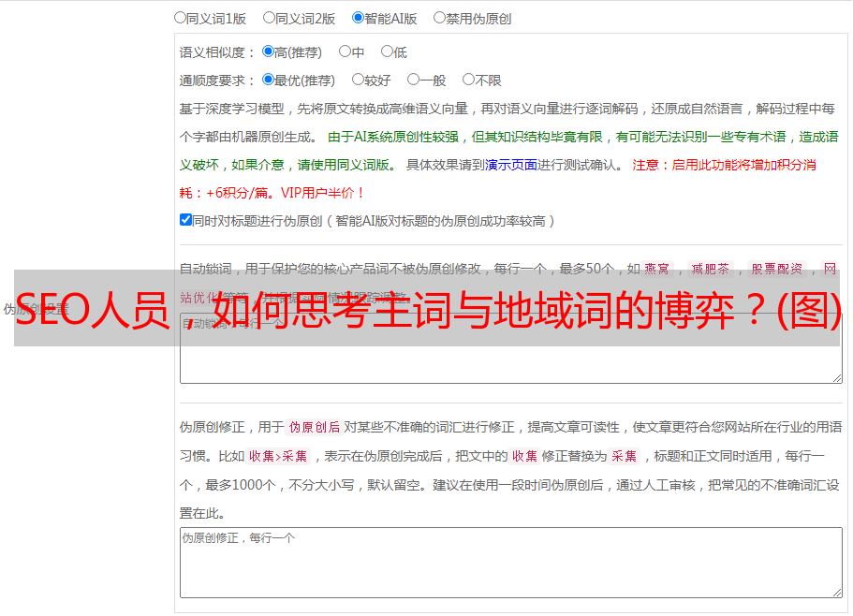This screenshot has height=616, width=853.
Task: Open the 演示页面 link
Action: [x=511, y=165]
